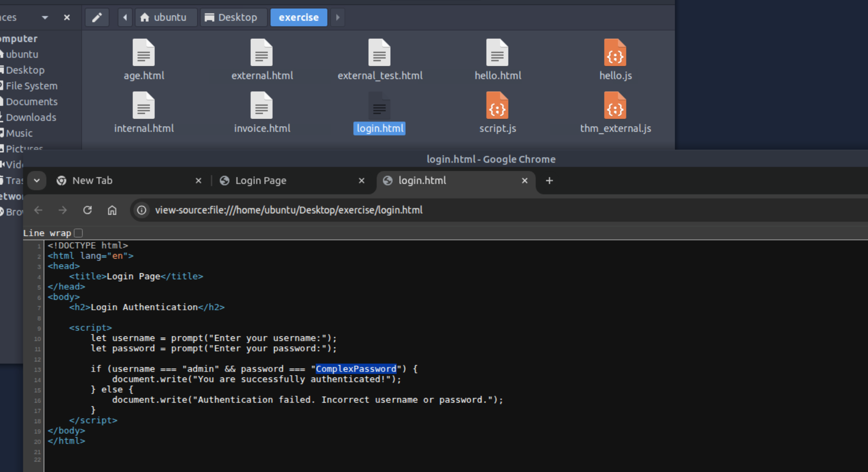Select the internal.html file icon
This screenshot has height=472, width=868.
click(143, 106)
